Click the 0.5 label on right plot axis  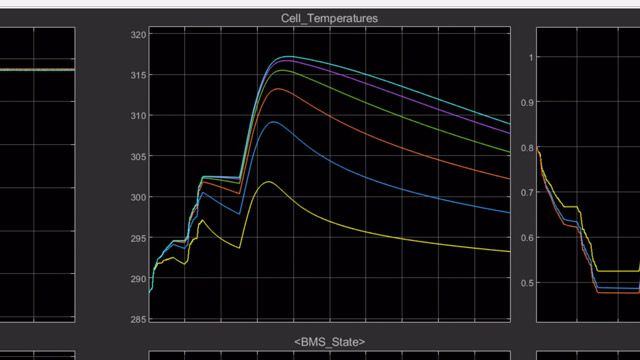point(527,283)
